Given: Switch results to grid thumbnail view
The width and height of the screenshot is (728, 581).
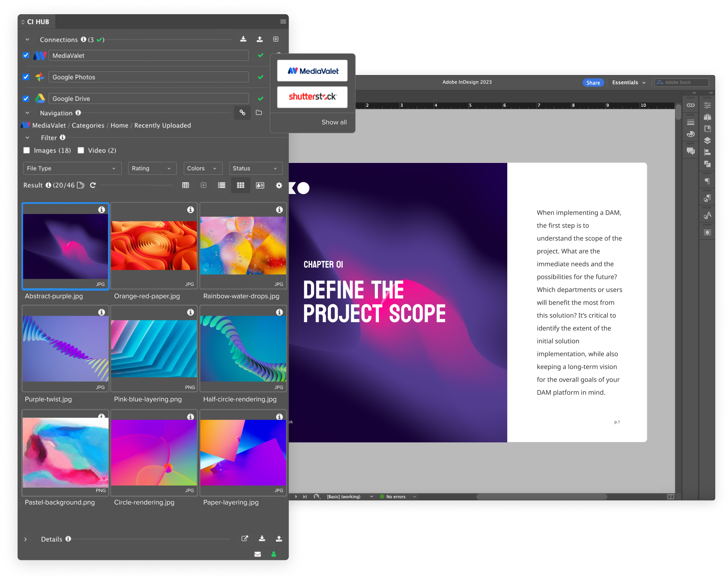Looking at the screenshot, I should (241, 185).
